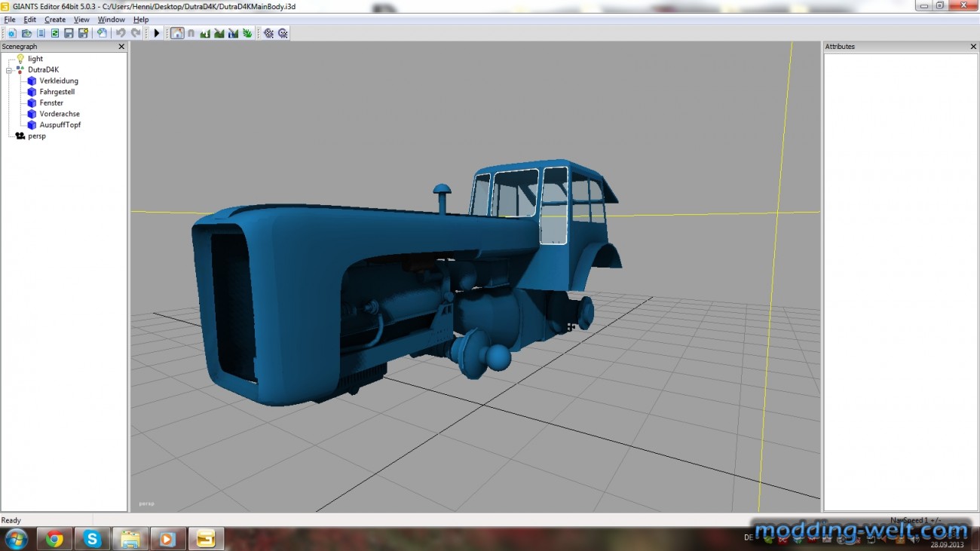The image size is (980, 551).
Task: Close the Attributes panel
Action: (x=973, y=47)
